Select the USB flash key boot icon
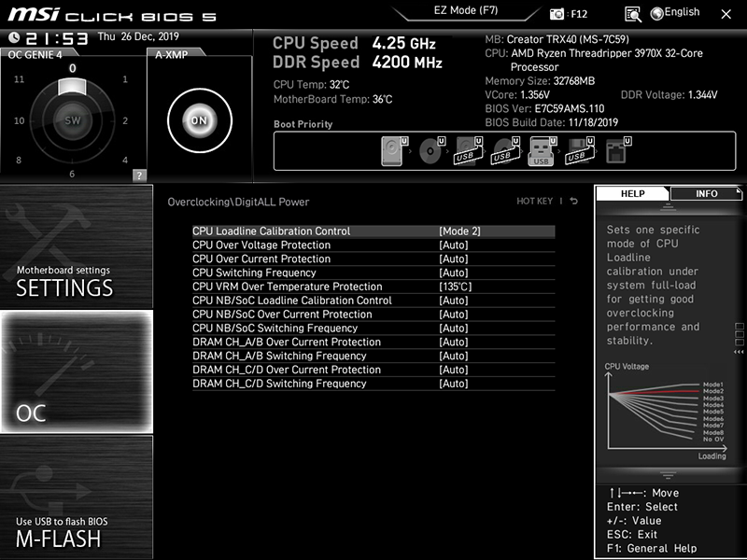The width and height of the screenshot is (747, 560). (x=543, y=151)
